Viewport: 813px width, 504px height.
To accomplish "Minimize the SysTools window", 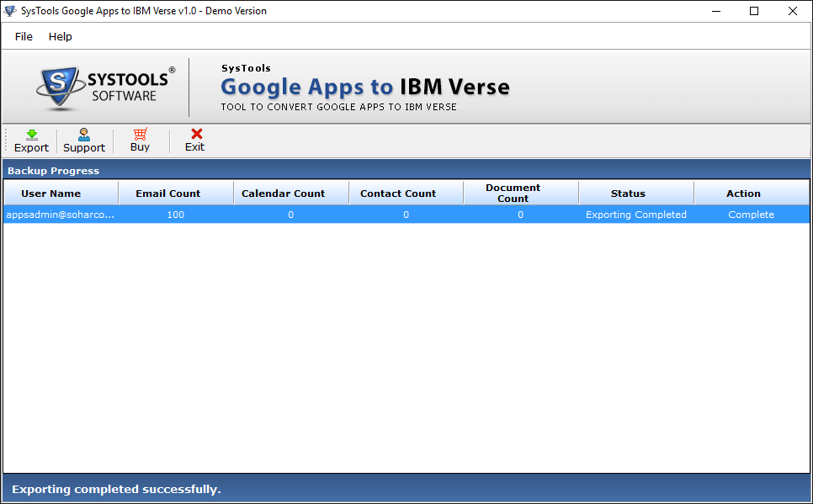I will coord(716,11).
